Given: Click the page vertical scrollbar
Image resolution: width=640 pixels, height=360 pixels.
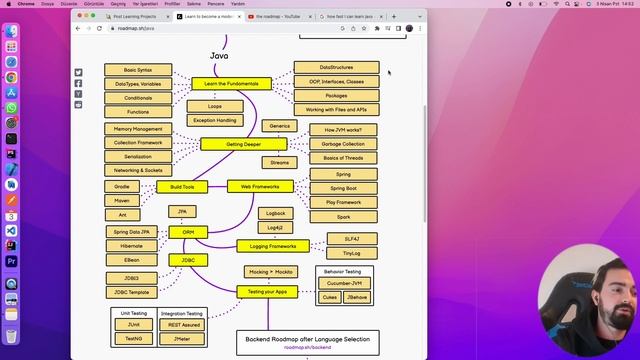Looking at the screenshot, I should coord(424,163).
